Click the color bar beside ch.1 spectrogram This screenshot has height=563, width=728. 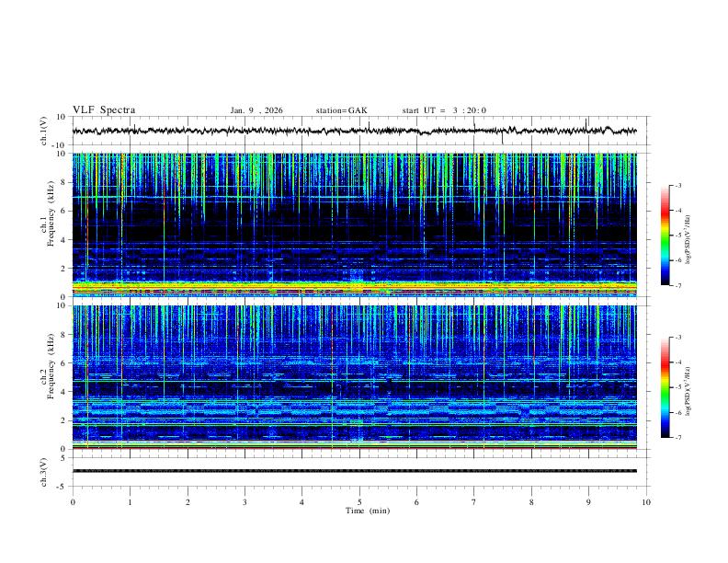(x=665, y=236)
